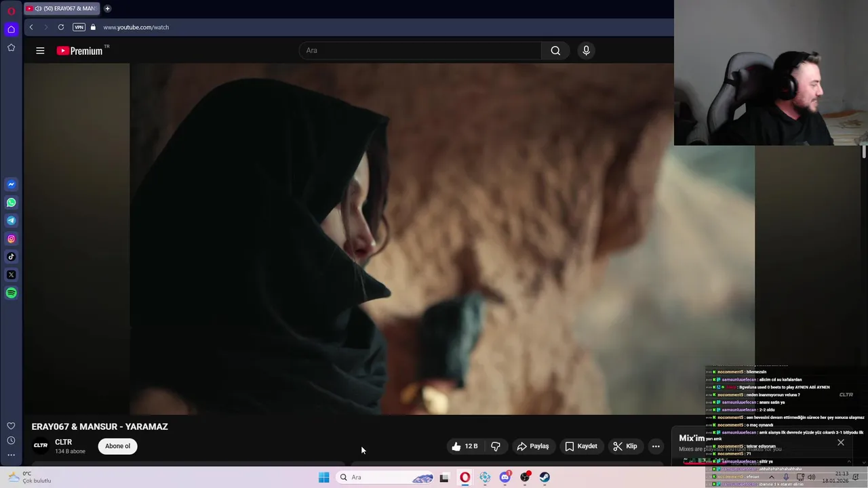Viewport: 868px width, 488px height.
Task: Open the CLTR channel avatar
Action: tap(41, 445)
